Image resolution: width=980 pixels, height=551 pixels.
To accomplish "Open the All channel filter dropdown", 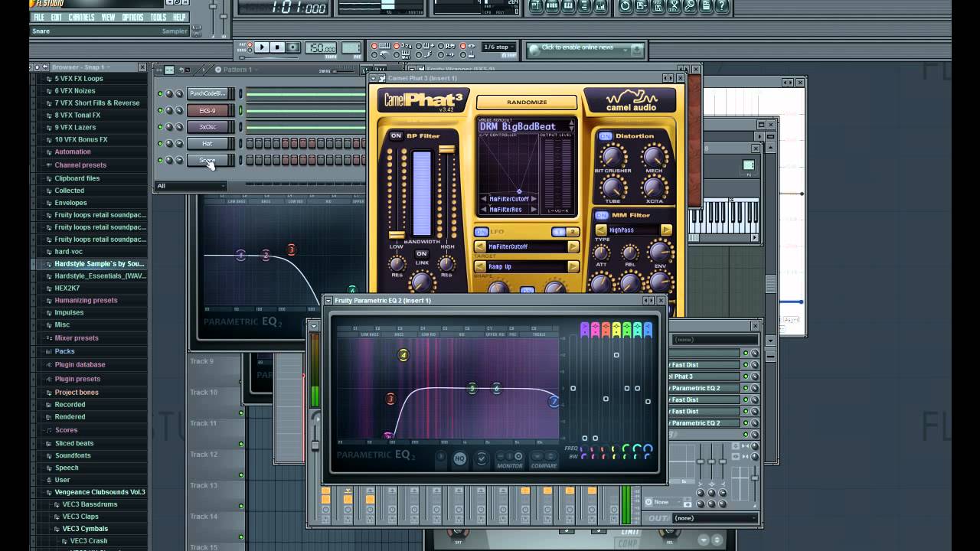I will [191, 186].
